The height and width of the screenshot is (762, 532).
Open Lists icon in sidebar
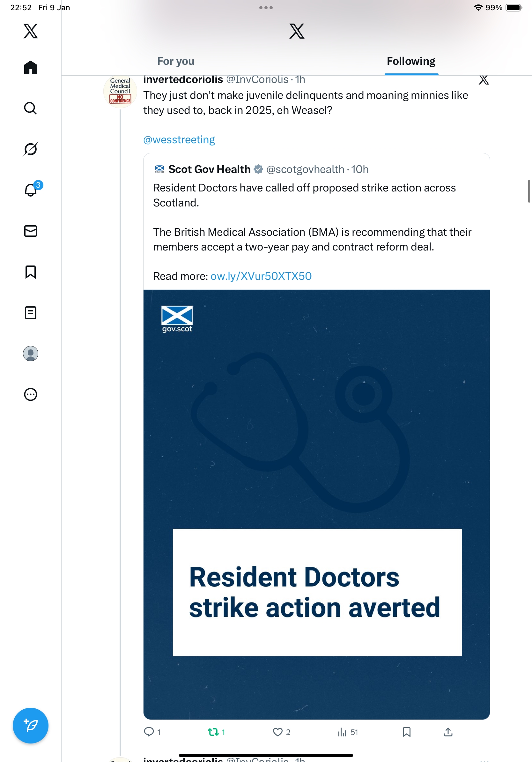point(31,313)
